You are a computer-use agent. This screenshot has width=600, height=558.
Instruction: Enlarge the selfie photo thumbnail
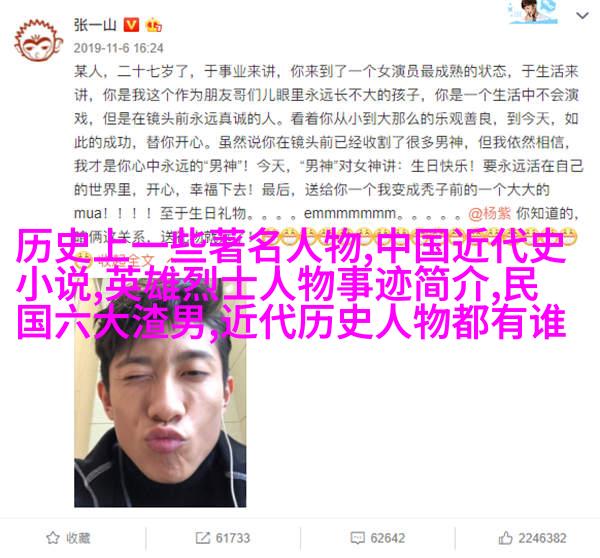(160, 392)
